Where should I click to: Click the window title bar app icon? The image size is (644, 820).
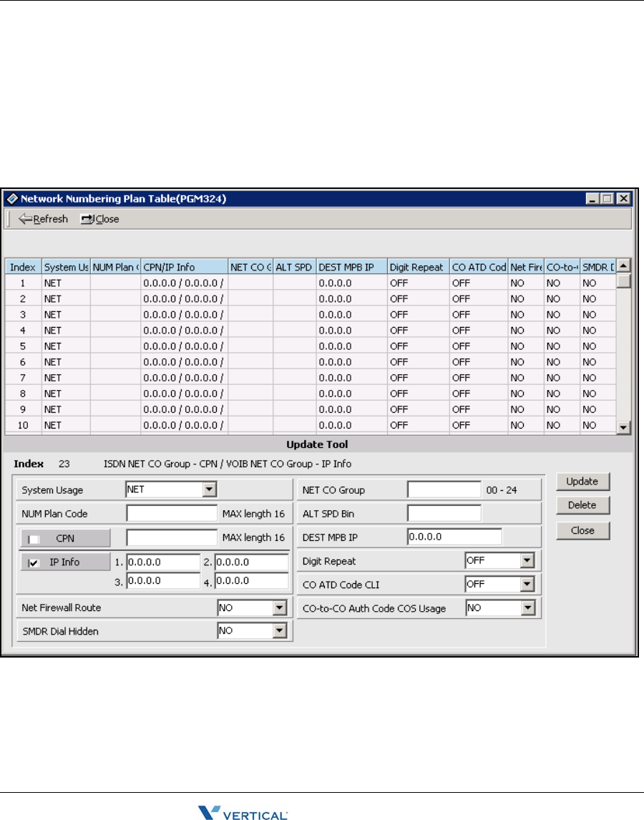coord(12,199)
